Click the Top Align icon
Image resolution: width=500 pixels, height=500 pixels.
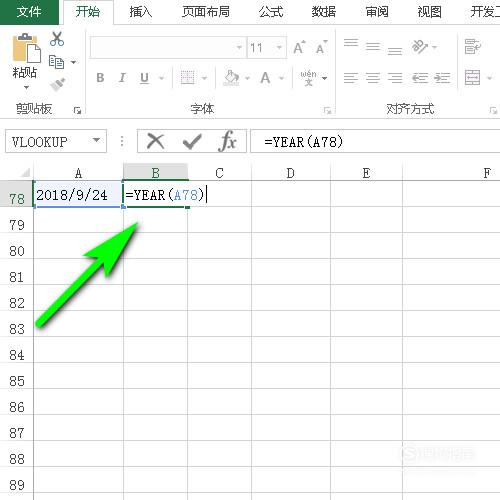click(351, 44)
